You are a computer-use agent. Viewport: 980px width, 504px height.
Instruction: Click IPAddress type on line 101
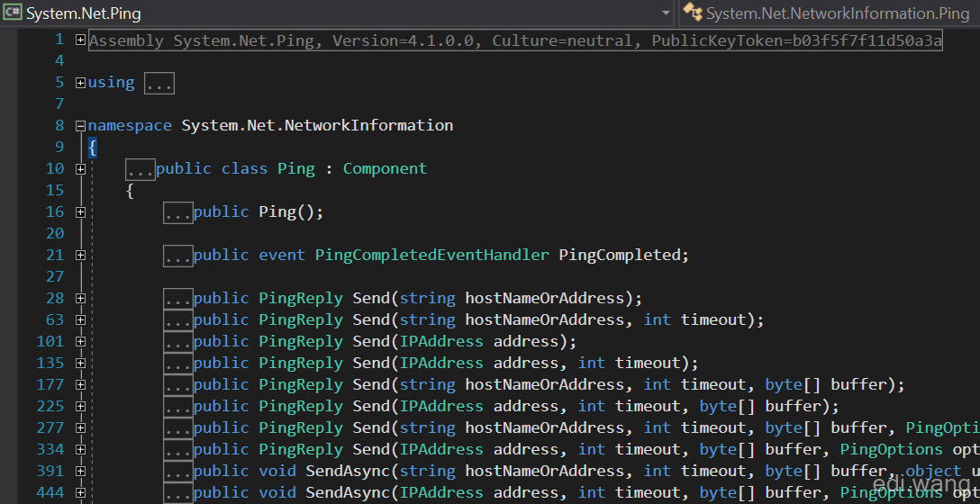click(441, 341)
